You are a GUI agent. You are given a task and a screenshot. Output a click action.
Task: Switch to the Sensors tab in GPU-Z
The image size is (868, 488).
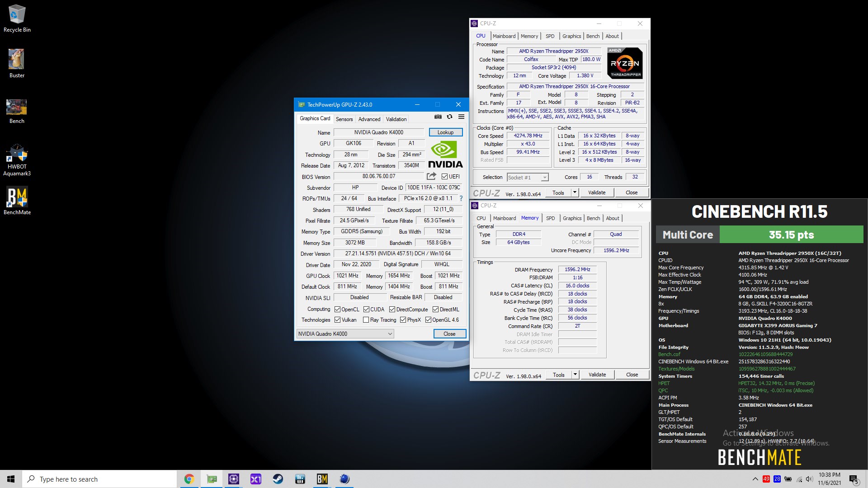tap(344, 119)
